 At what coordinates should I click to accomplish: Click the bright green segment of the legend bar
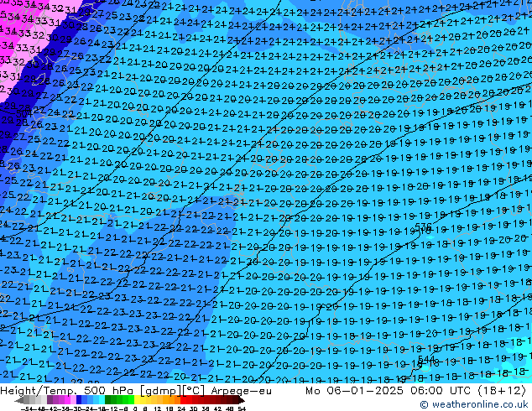tap(131, 399)
